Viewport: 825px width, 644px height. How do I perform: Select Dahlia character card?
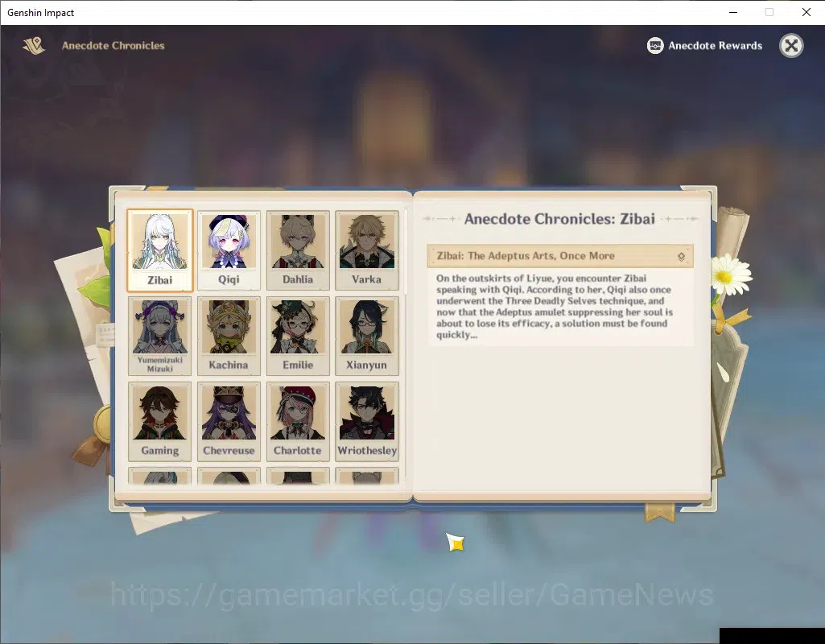tap(298, 250)
